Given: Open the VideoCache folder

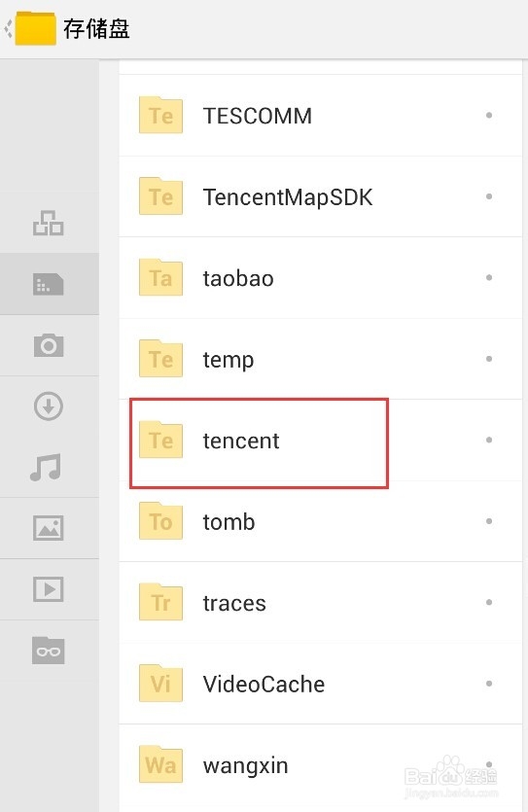Looking at the screenshot, I should pos(321,684).
